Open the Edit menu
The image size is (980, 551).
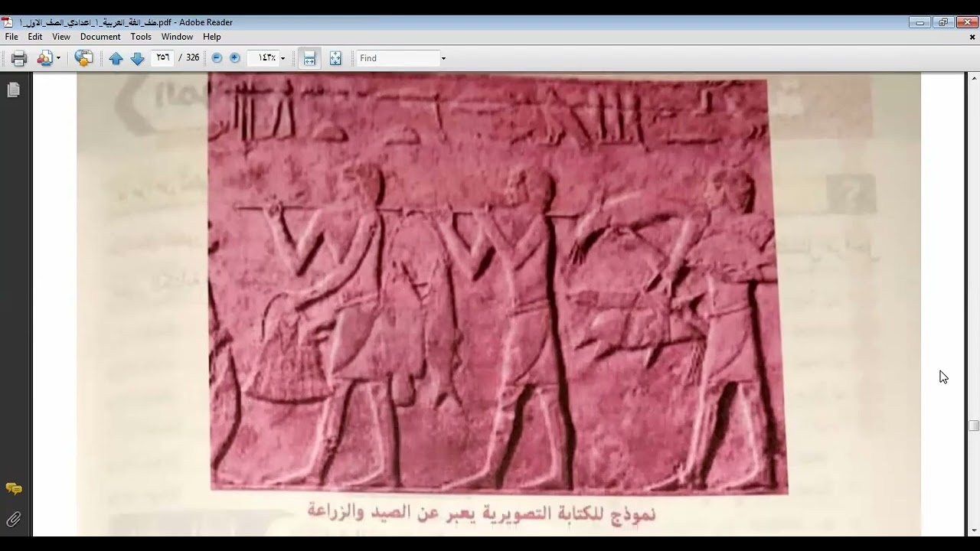35,37
